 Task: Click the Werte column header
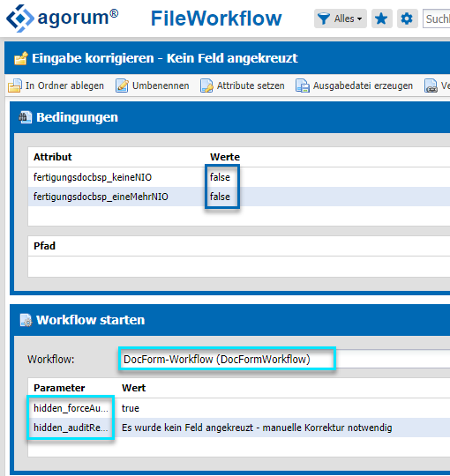point(225,157)
